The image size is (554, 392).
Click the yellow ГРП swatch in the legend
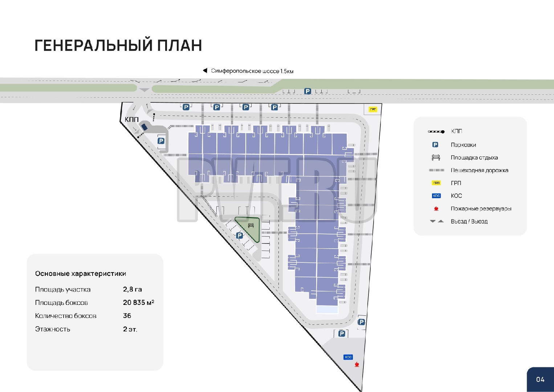pyautogui.click(x=436, y=183)
